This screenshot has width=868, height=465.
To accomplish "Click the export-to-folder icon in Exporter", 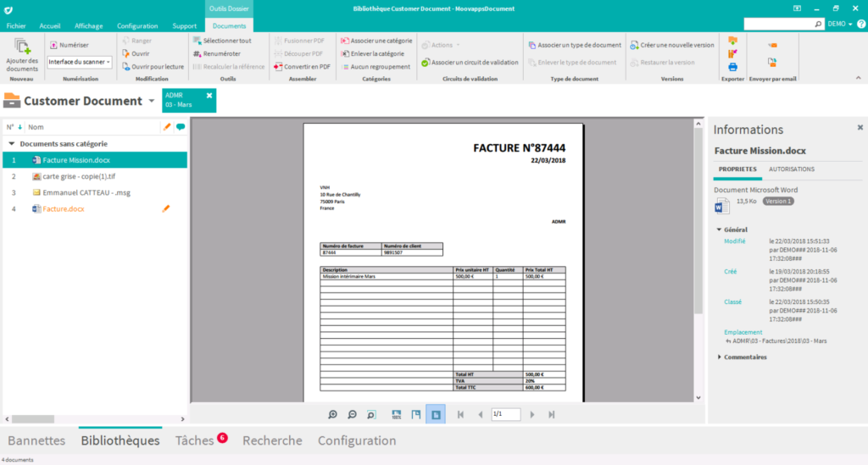I will tap(732, 42).
